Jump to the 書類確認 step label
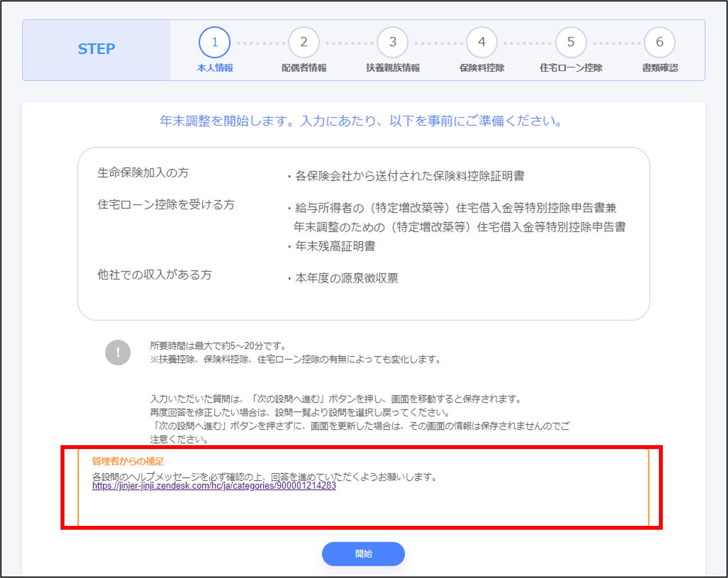 coord(660,68)
